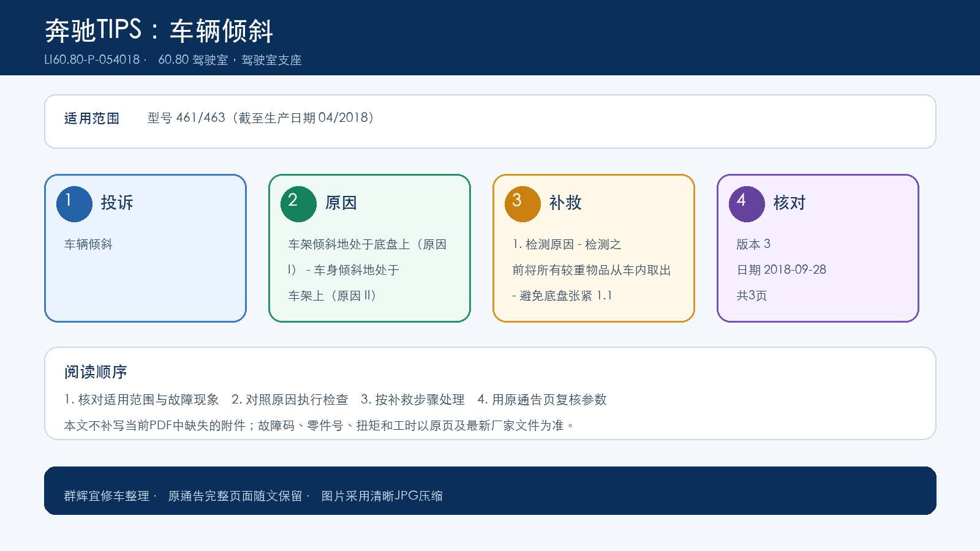This screenshot has width=980, height=551.
Task: Click the line 车架上（原因 II）
Action: [x=333, y=296]
